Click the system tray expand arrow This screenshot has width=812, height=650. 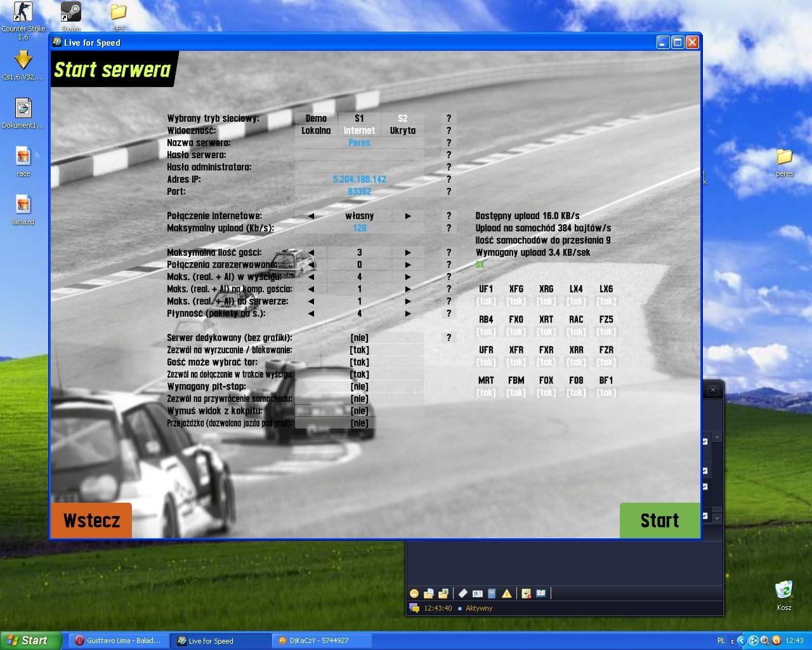(x=741, y=640)
